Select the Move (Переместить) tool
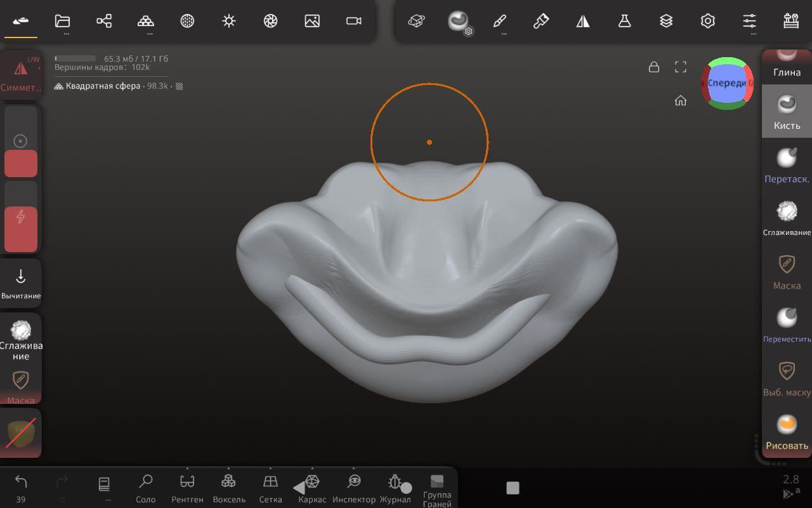Screen dimensions: 812x508 787,324
